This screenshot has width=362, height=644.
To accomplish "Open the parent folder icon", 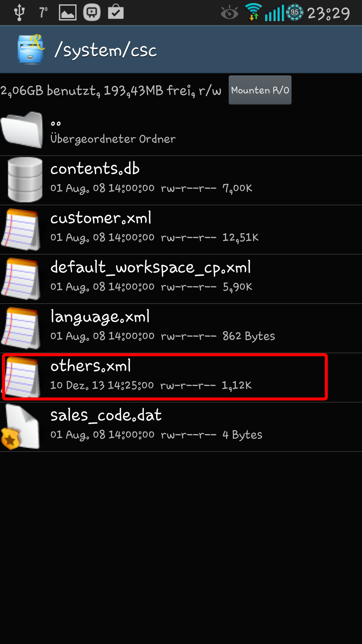I will point(22,130).
